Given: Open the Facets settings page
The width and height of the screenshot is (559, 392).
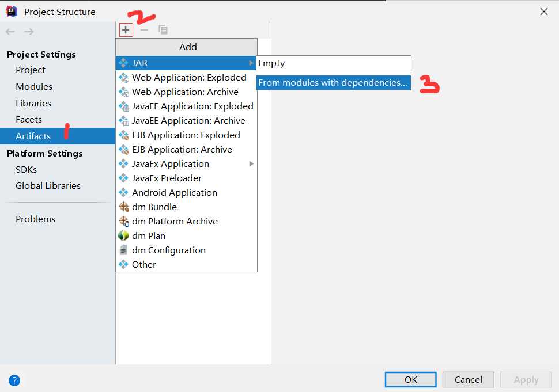Looking at the screenshot, I should pos(29,120).
